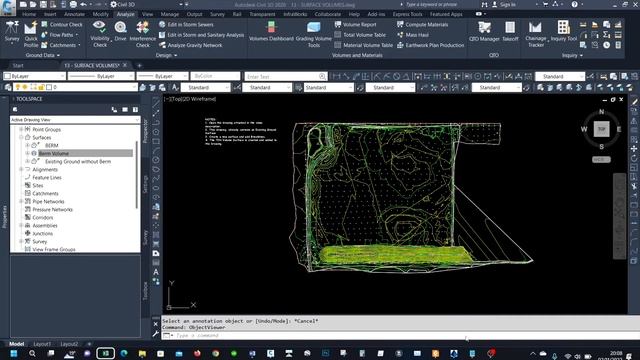Switch to the Modify ribbon tab
The width and height of the screenshot is (640, 360).
(x=100, y=14)
